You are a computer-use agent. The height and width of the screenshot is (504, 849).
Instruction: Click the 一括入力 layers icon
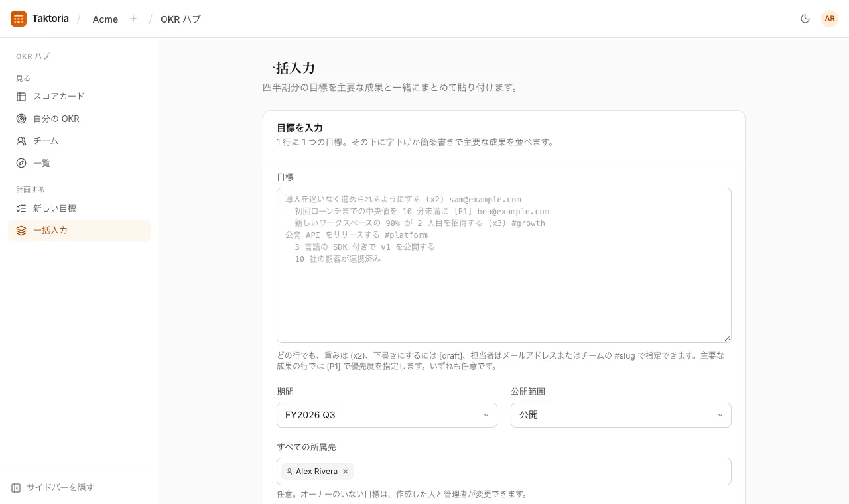tap(21, 230)
